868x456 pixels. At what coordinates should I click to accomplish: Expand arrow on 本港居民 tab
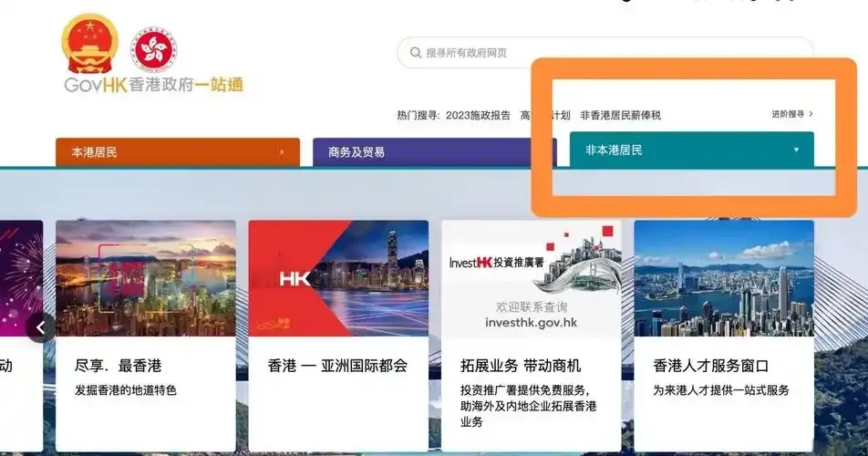coord(282,152)
